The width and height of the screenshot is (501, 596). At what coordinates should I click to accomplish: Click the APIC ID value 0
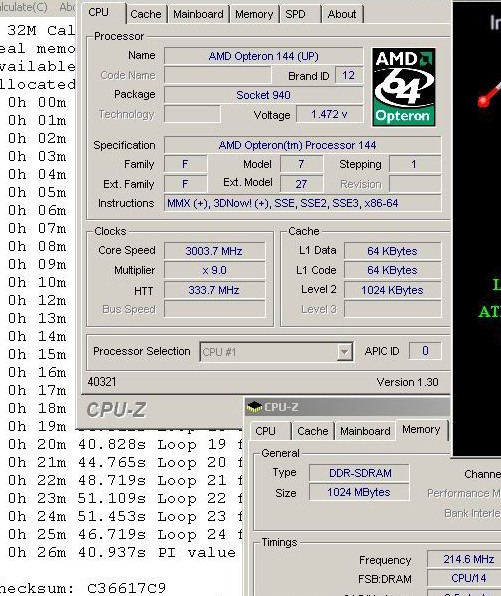pyautogui.click(x=425, y=350)
